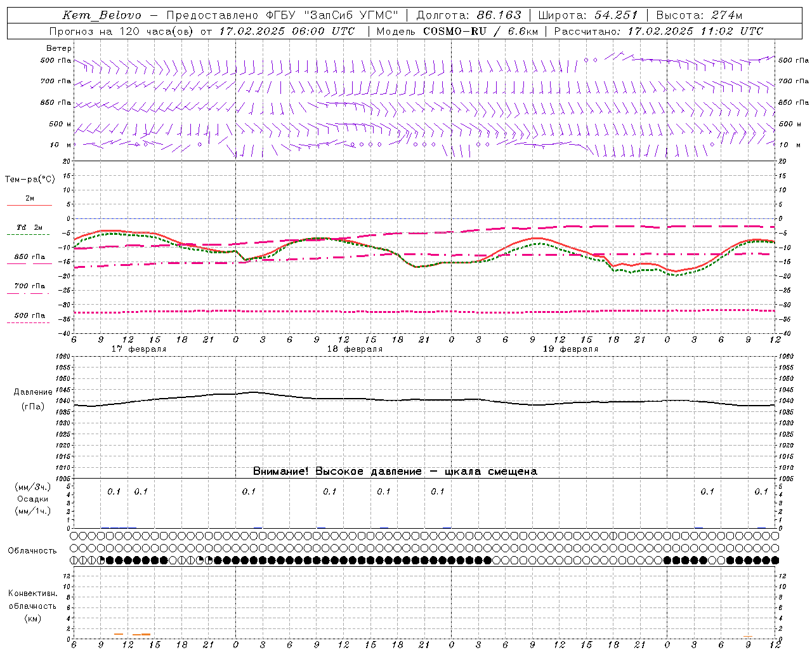This screenshot has width=812, height=650.
Task: Click the 'Широта: 54.251' latitude value
Action: coord(587,15)
